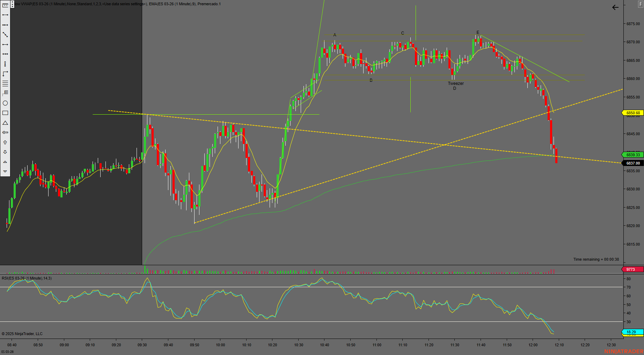Select the Ruler drawing tool

[5, 5]
